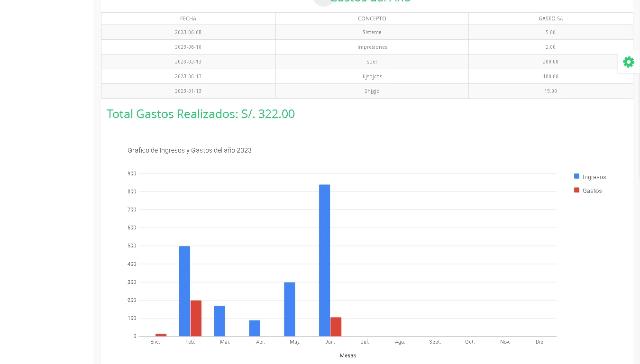Image resolution: width=640 pixels, height=364 pixels.
Task: Click the red Gastos legend color square
Action: coord(576,190)
